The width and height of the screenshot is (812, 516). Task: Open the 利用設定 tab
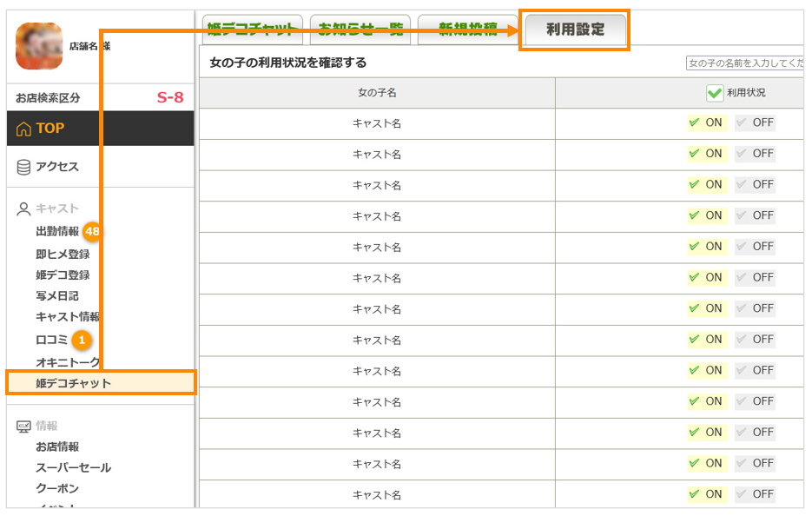pyautogui.click(x=575, y=30)
